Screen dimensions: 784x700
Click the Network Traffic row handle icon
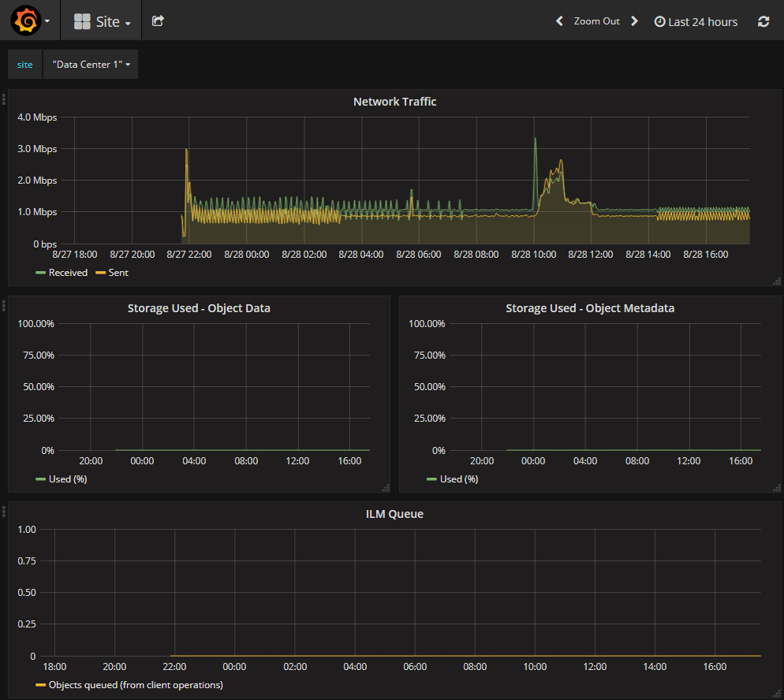pyautogui.click(x=4, y=99)
